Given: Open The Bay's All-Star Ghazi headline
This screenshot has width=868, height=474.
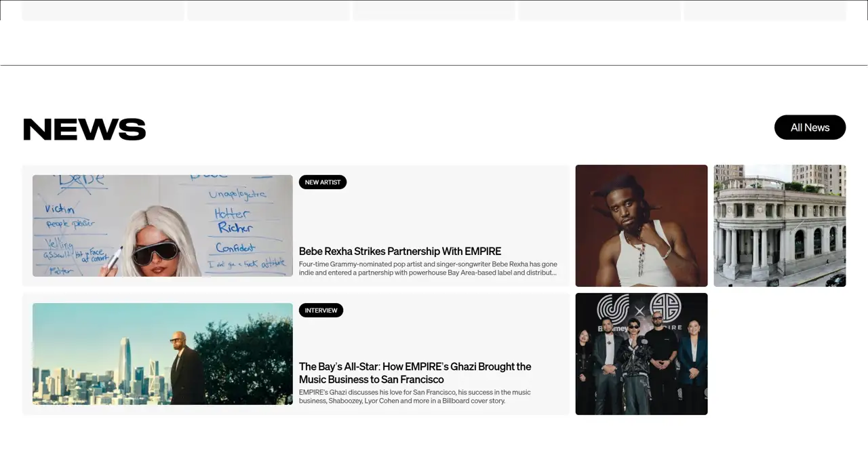Looking at the screenshot, I should 415,373.
